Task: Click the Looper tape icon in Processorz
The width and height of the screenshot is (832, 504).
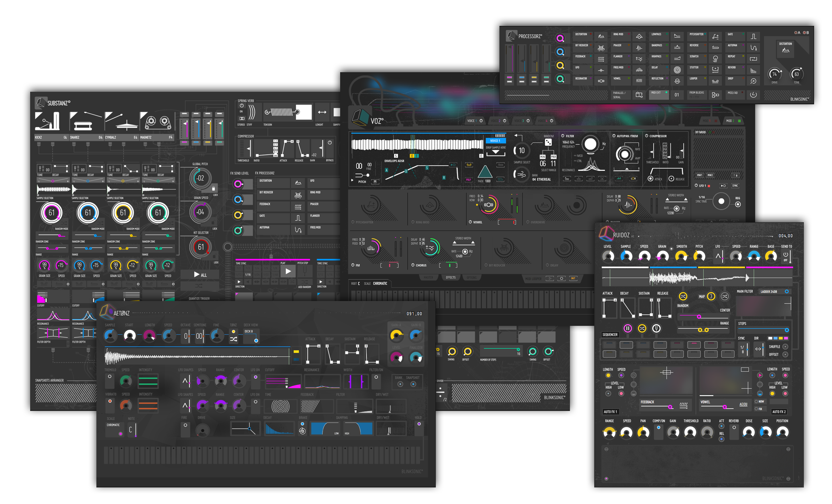Action: point(715,81)
